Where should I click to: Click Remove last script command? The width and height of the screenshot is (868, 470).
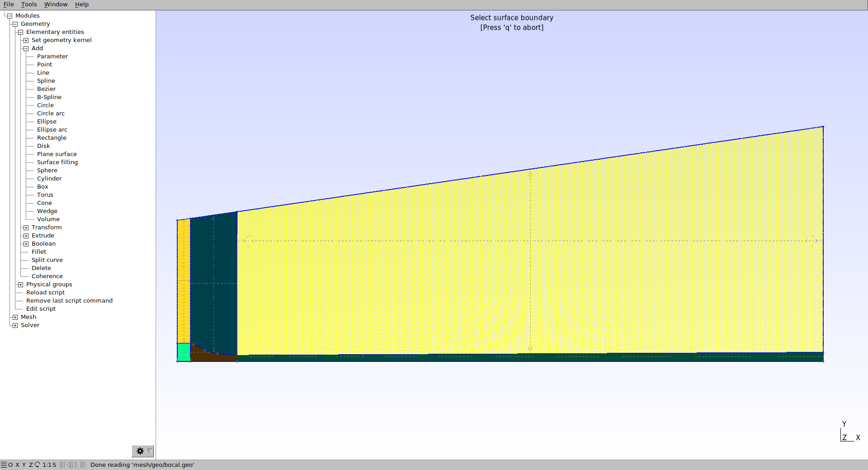pyautogui.click(x=69, y=301)
